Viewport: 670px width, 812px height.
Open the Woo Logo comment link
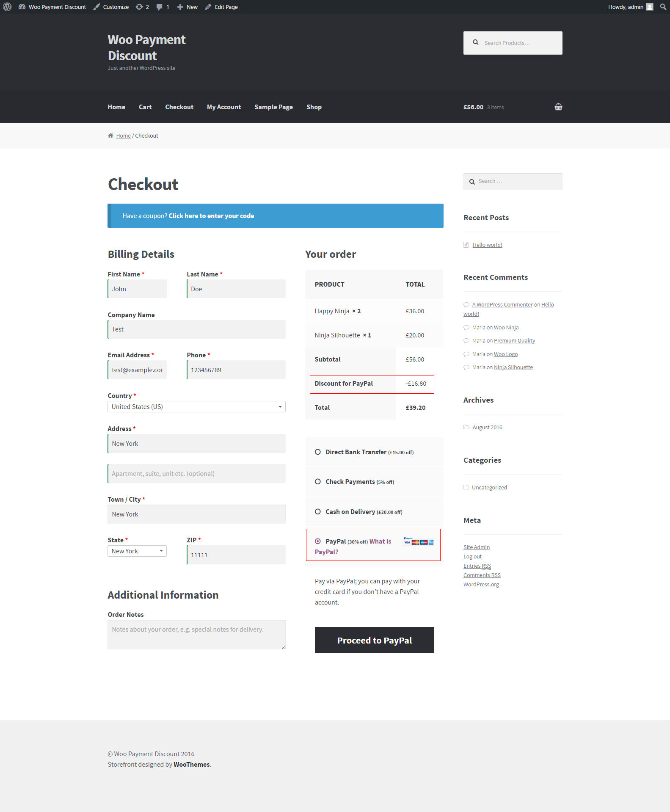[x=506, y=354]
